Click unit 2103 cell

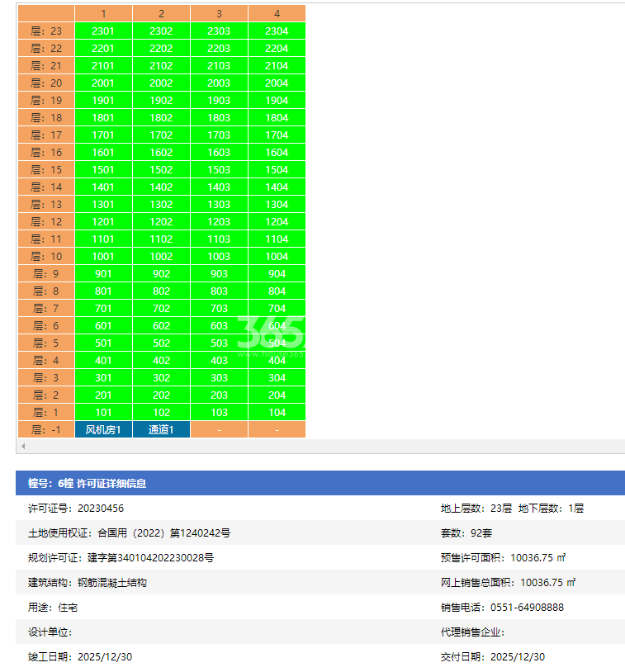tap(219, 65)
